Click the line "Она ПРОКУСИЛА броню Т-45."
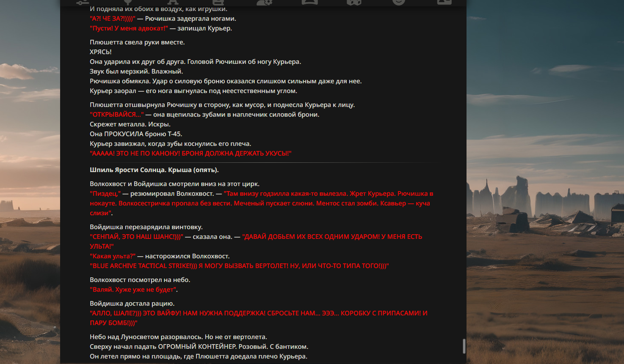 tap(136, 134)
